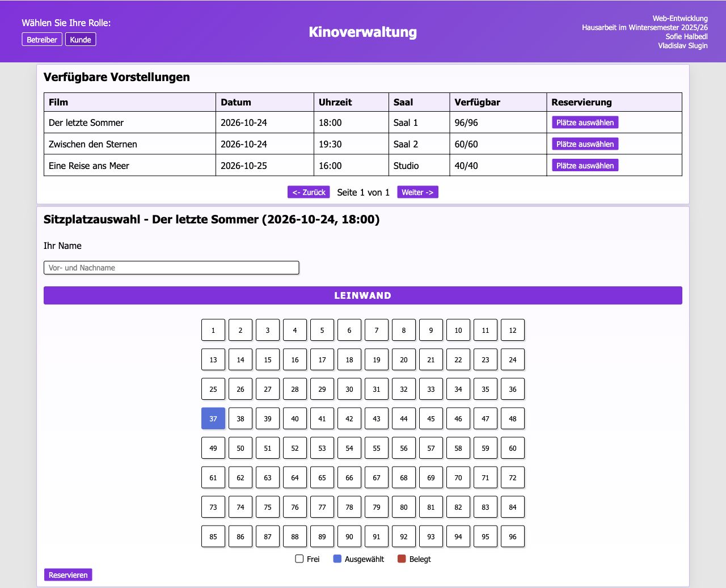
Task: Pick seat 54 in the seat grid
Action: click(349, 448)
